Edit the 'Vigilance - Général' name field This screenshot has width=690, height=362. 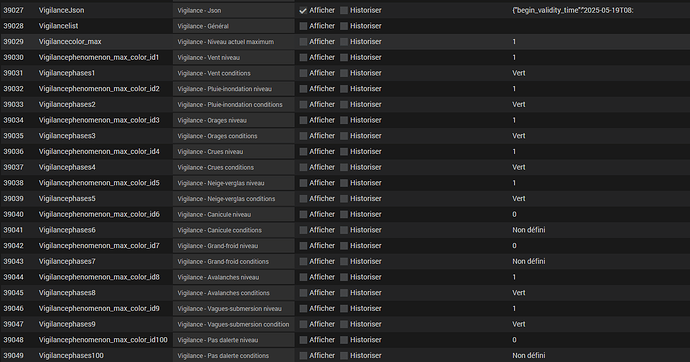tap(234, 26)
